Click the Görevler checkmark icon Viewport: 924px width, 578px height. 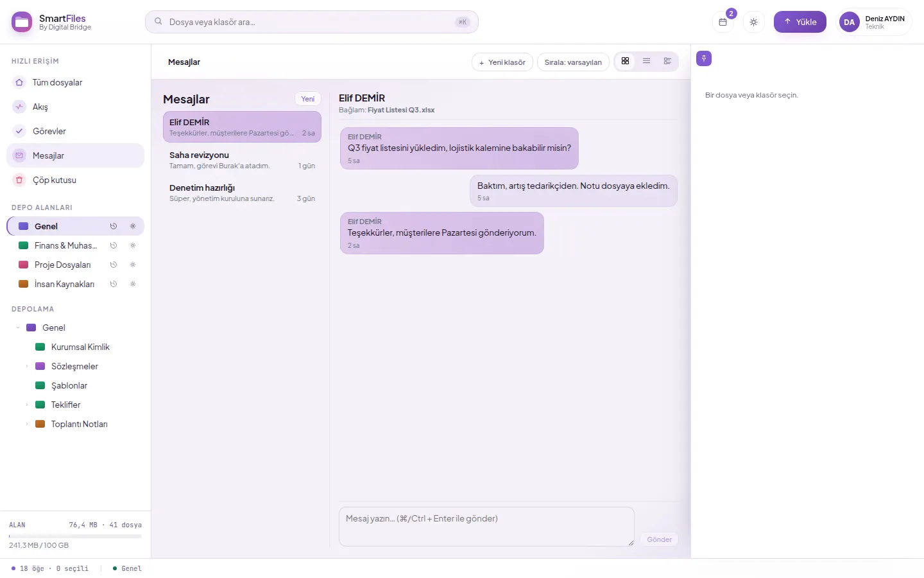(x=19, y=131)
